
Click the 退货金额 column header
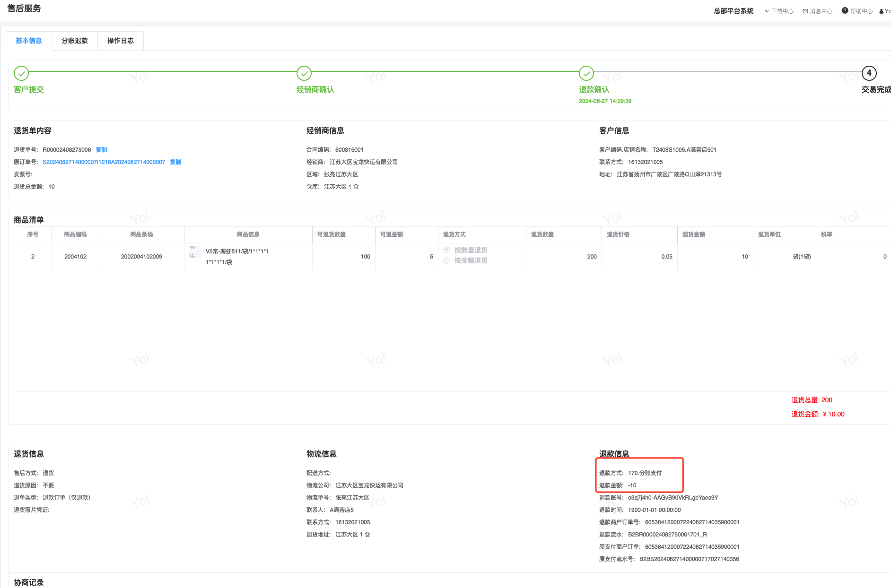point(694,234)
